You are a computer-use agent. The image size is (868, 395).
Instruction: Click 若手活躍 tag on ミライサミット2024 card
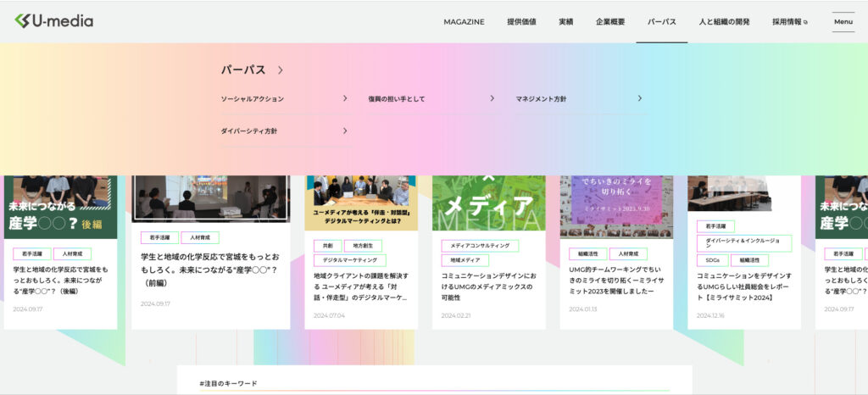(x=715, y=226)
